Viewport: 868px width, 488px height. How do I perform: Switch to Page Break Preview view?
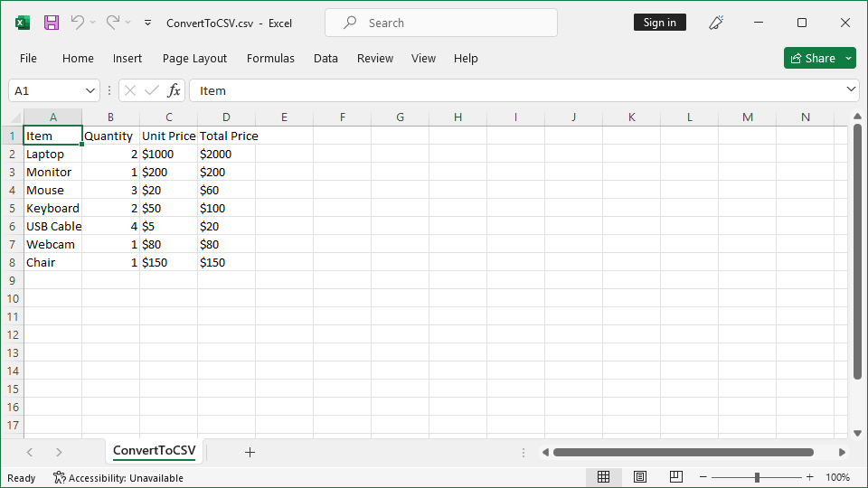click(x=675, y=477)
